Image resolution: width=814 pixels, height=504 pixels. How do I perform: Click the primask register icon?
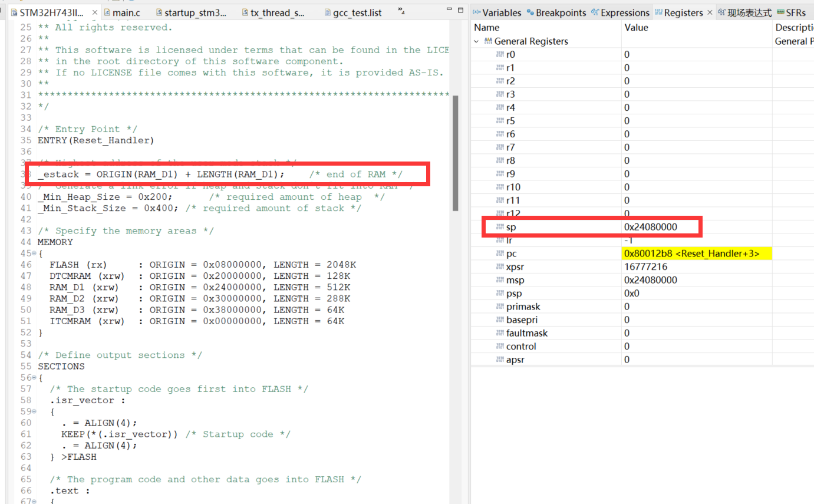pyautogui.click(x=500, y=307)
